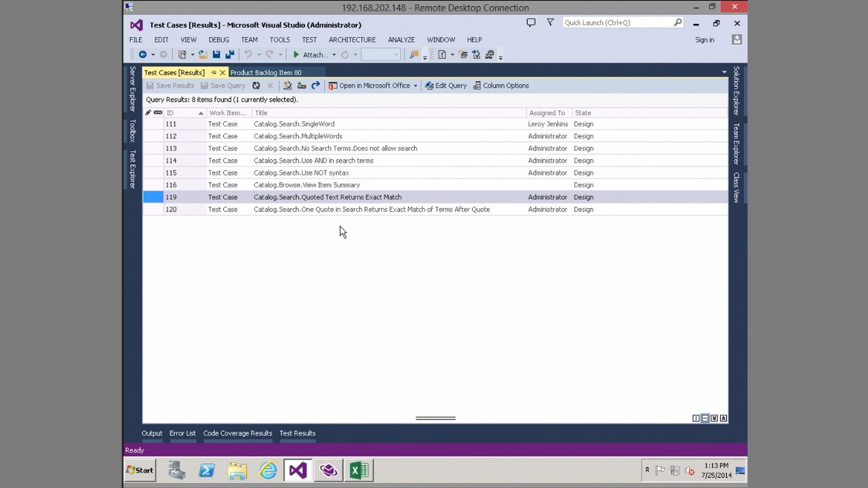Close the Test Cases [Results] tab

[x=222, y=73]
